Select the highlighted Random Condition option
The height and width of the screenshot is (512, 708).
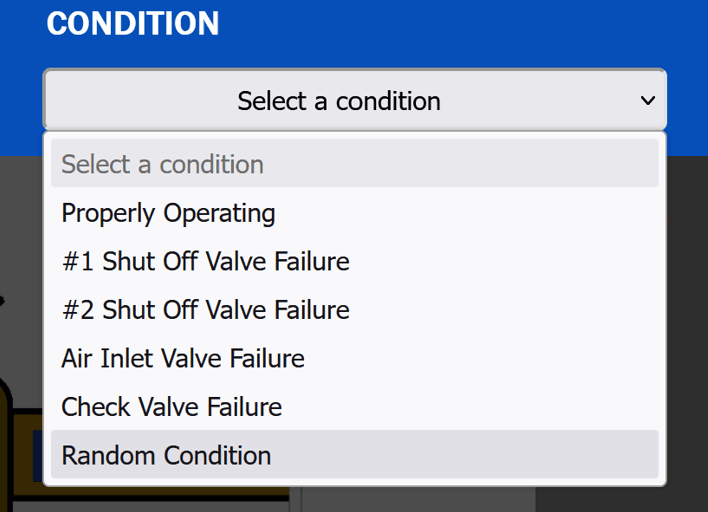click(x=166, y=455)
